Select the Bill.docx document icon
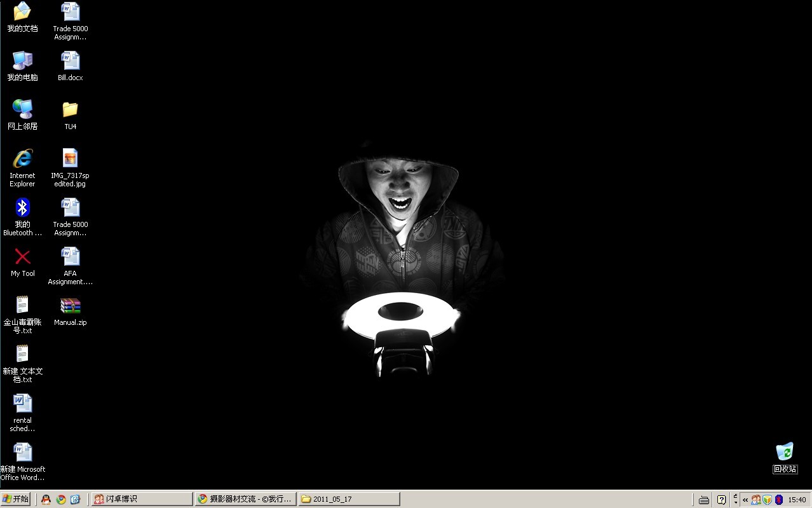This screenshot has width=812, height=508. coord(70,61)
